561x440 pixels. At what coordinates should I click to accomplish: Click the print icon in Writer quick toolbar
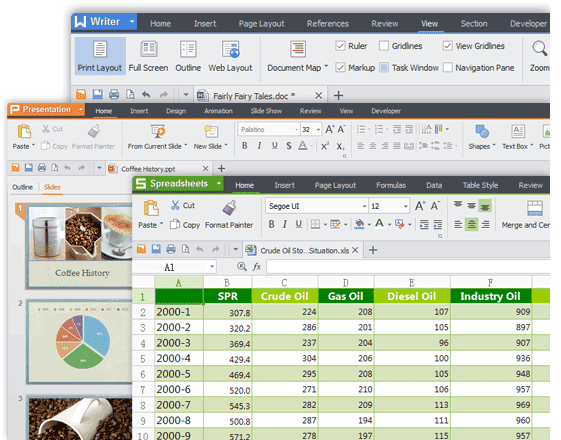pos(114,94)
